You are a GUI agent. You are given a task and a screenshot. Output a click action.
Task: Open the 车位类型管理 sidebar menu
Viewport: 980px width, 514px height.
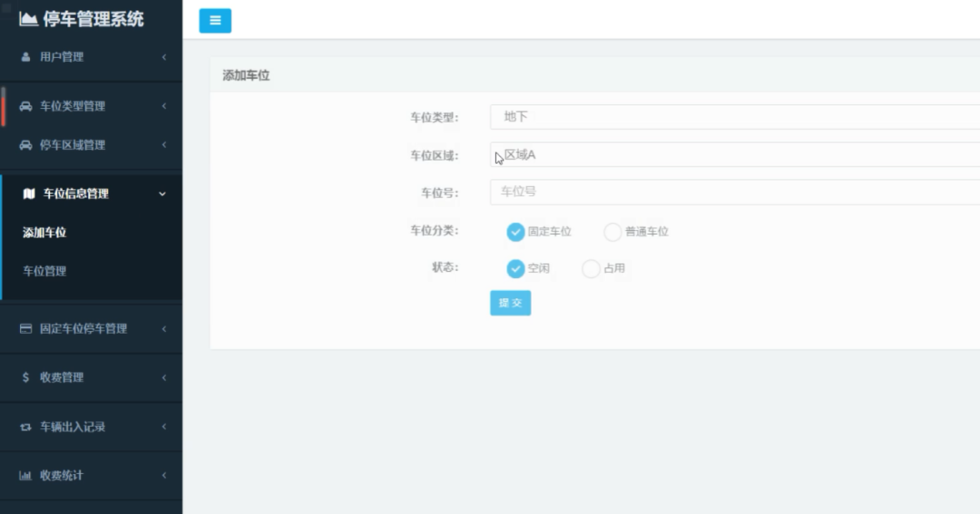pos(92,106)
